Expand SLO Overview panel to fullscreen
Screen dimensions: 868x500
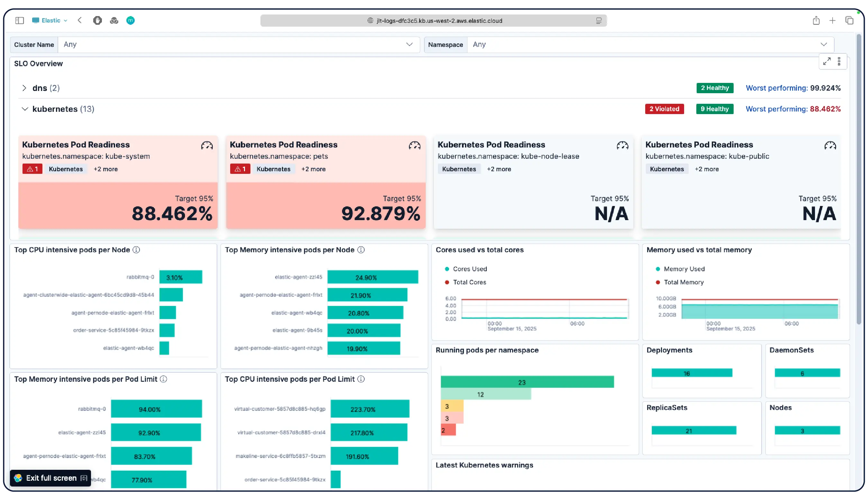827,61
